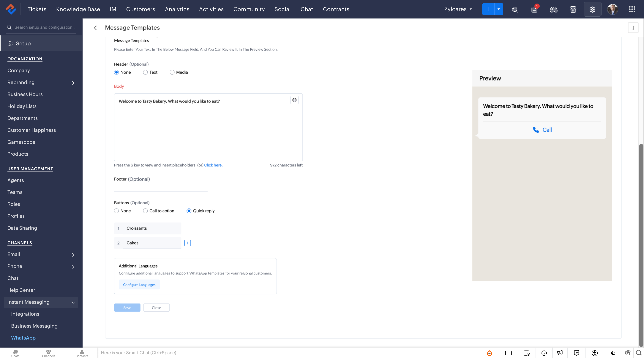Select Call to action buttons option
The height and width of the screenshot is (358, 644).
coord(145,211)
